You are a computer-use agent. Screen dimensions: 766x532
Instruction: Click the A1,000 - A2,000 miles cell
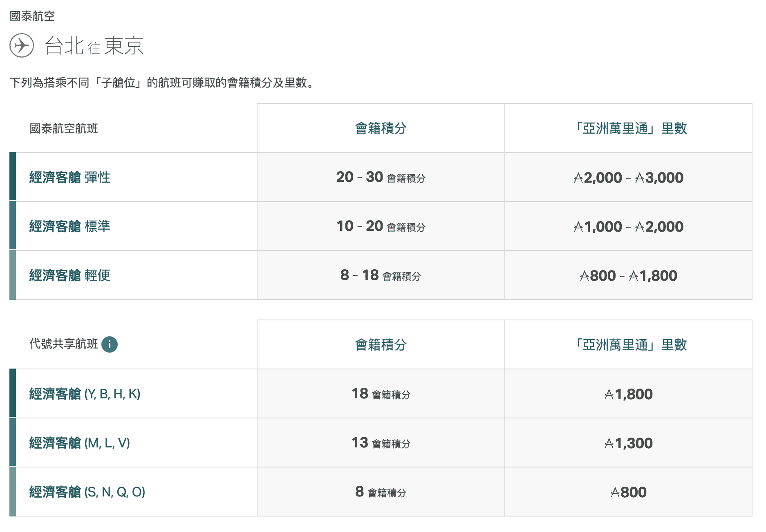pos(629,226)
